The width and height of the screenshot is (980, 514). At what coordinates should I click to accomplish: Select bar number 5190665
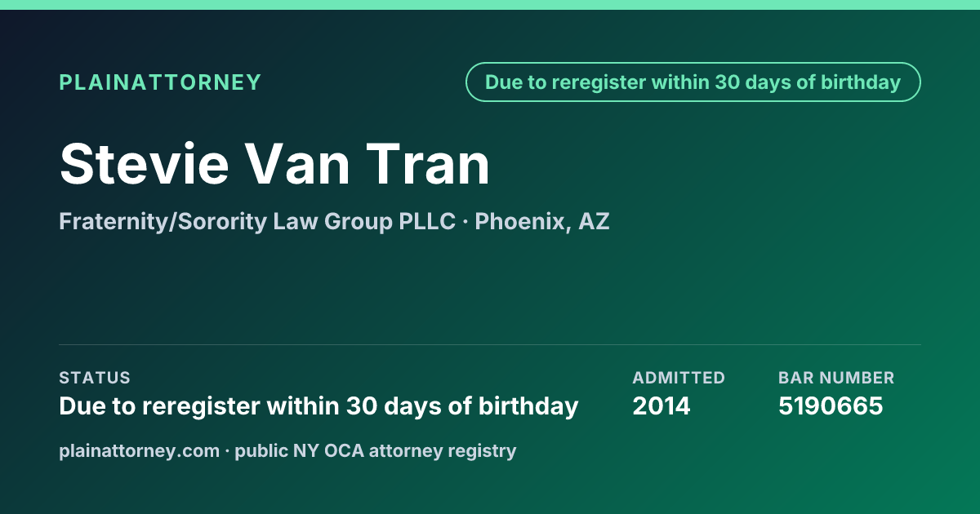(x=831, y=405)
